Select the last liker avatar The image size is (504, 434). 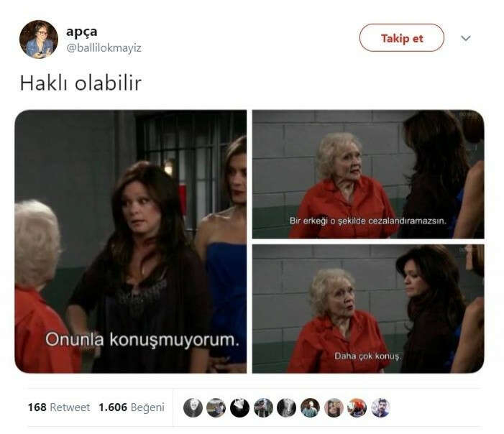click(x=380, y=407)
